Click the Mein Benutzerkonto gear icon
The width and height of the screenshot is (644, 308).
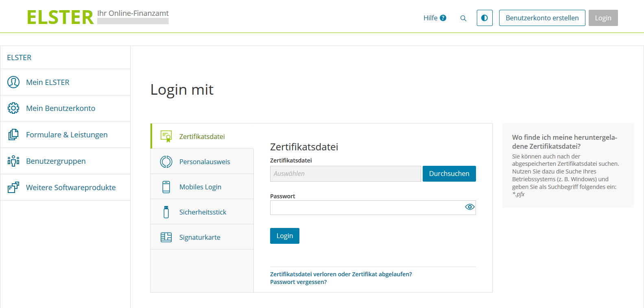click(13, 108)
